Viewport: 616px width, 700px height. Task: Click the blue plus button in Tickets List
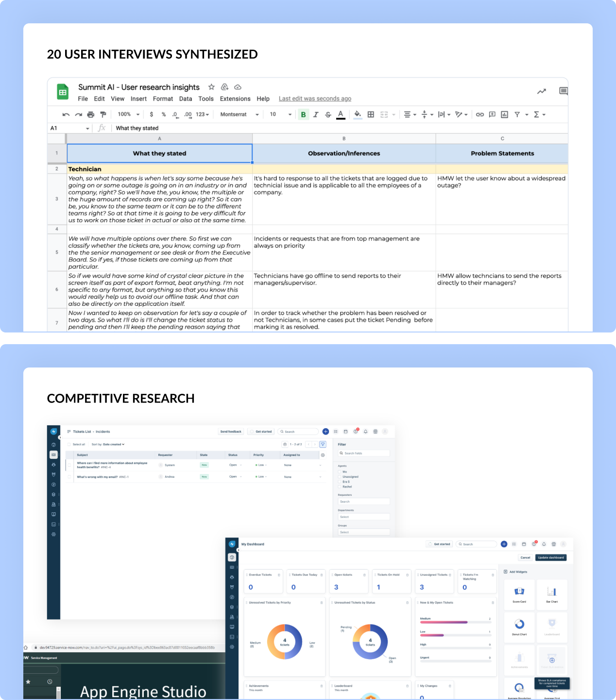tap(326, 432)
